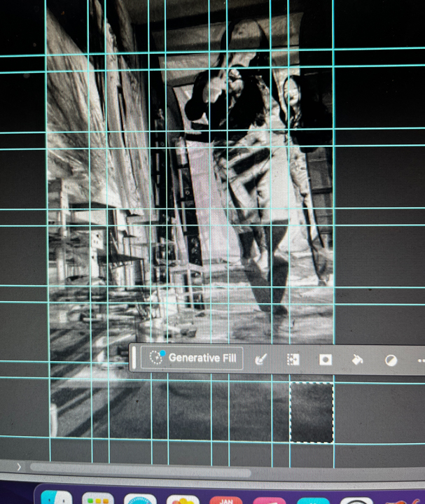Launch Safari from the Dock
This screenshot has height=504, width=425.
[x=140, y=498]
